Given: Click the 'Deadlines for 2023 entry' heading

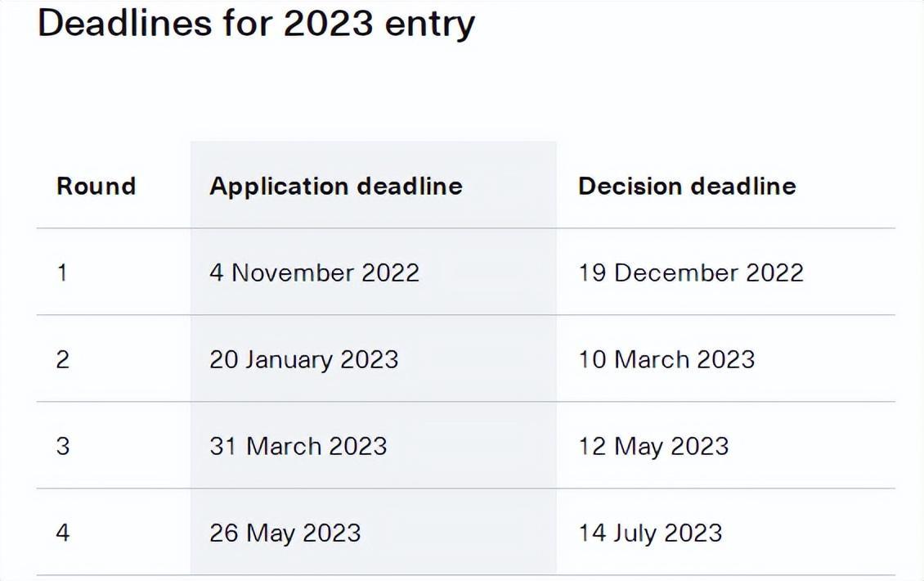Looking at the screenshot, I should point(256,25).
